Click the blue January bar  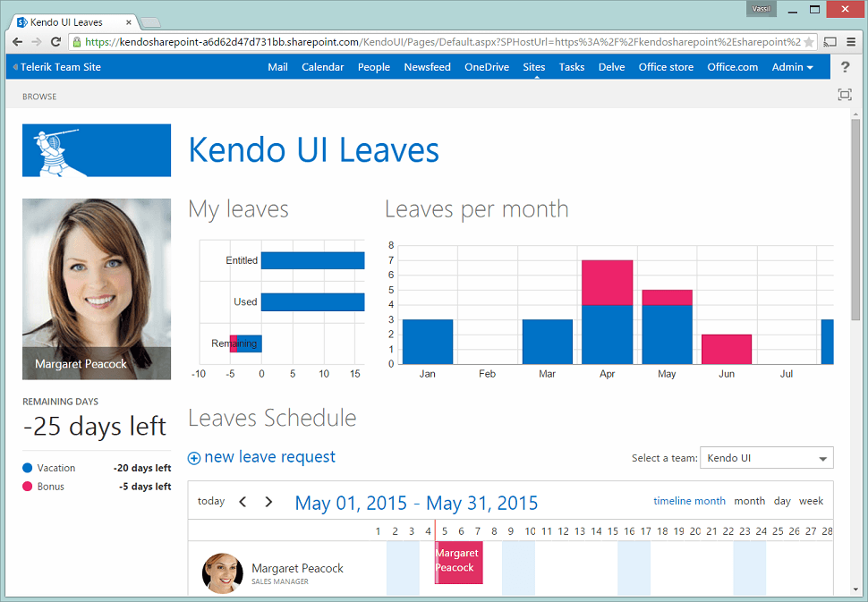[428, 342]
